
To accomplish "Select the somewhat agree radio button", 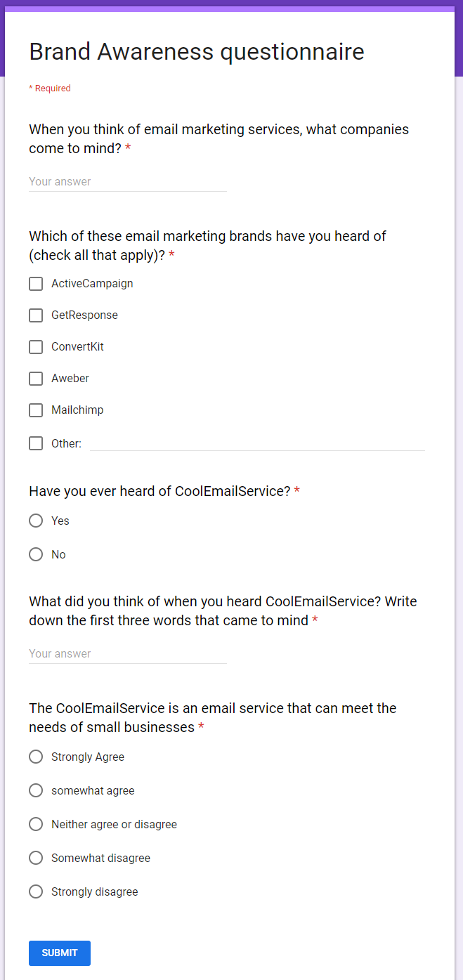I will coord(36,790).
